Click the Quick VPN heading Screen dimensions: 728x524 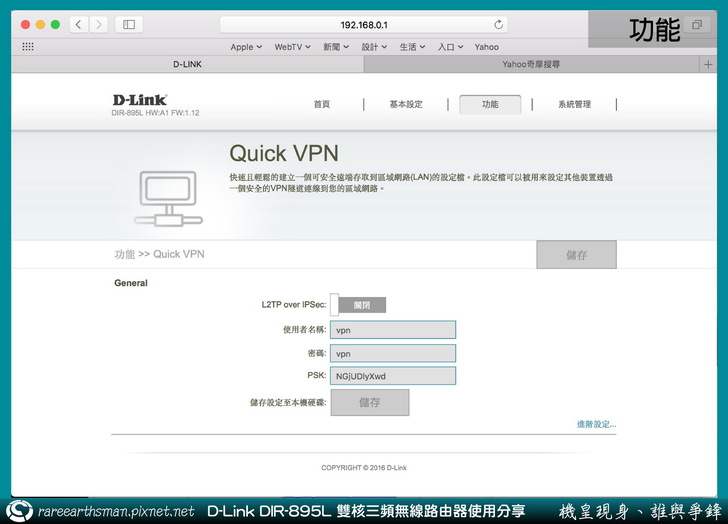point(284,154)
